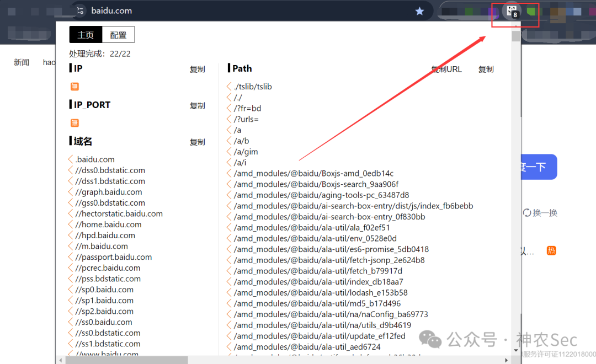Switch to the 配置 tab

(x=118, y=35)
